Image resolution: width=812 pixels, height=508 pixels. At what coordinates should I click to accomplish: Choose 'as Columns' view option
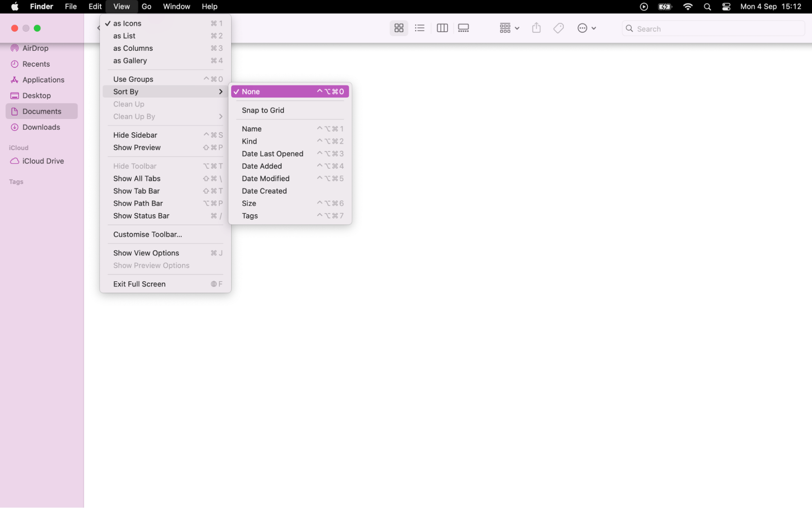pos(166,48)
